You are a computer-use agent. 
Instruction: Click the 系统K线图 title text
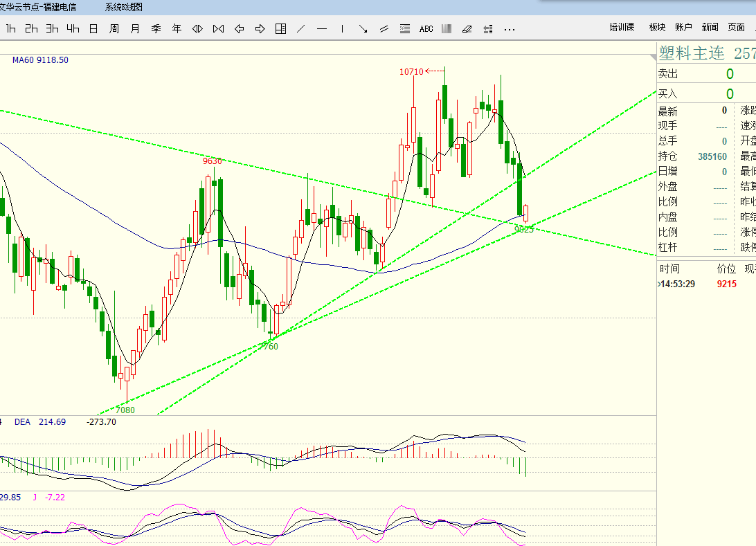click(x=123, y=7)
